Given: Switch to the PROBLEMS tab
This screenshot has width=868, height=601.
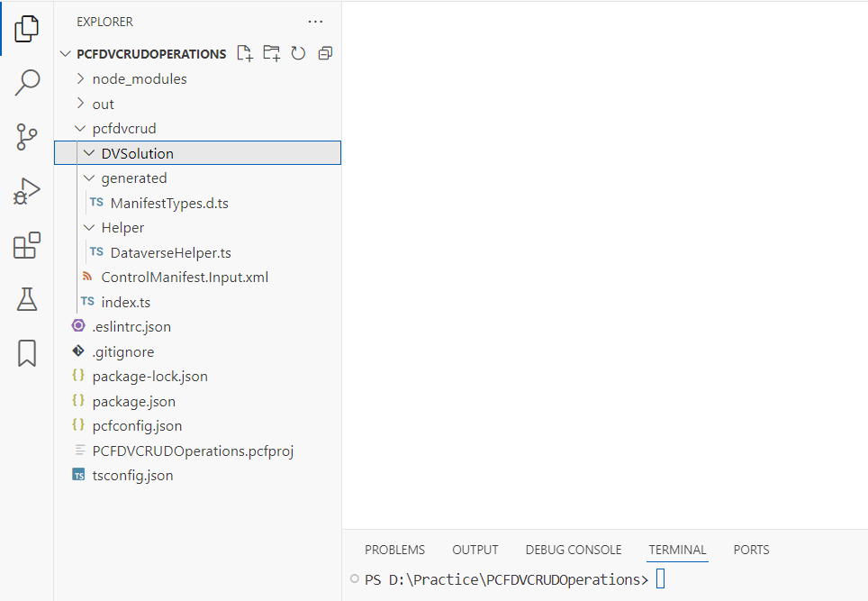Looking at the screenshot, I should click(x=394, y=550).
